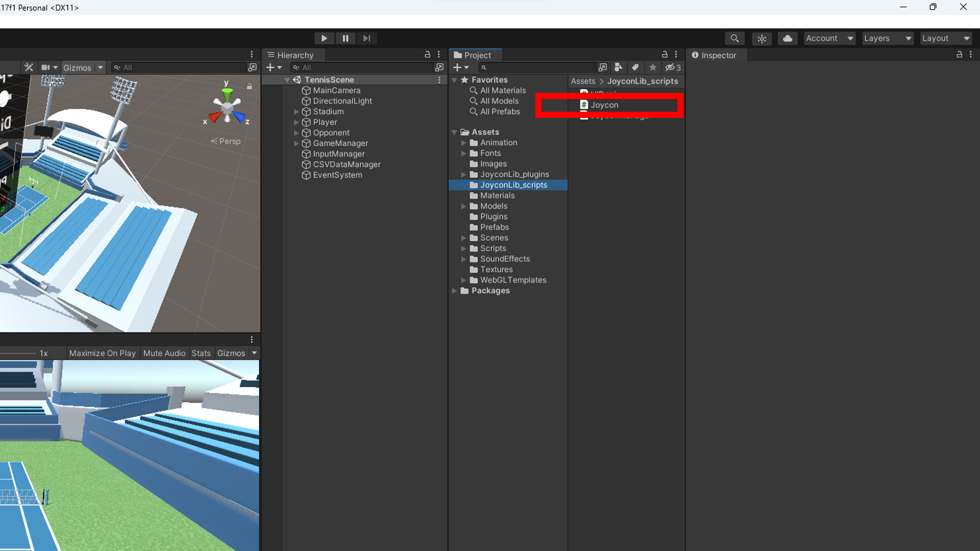
Task: Toggle Mute Audio in Game view
Action: click(x=164, y=353)
